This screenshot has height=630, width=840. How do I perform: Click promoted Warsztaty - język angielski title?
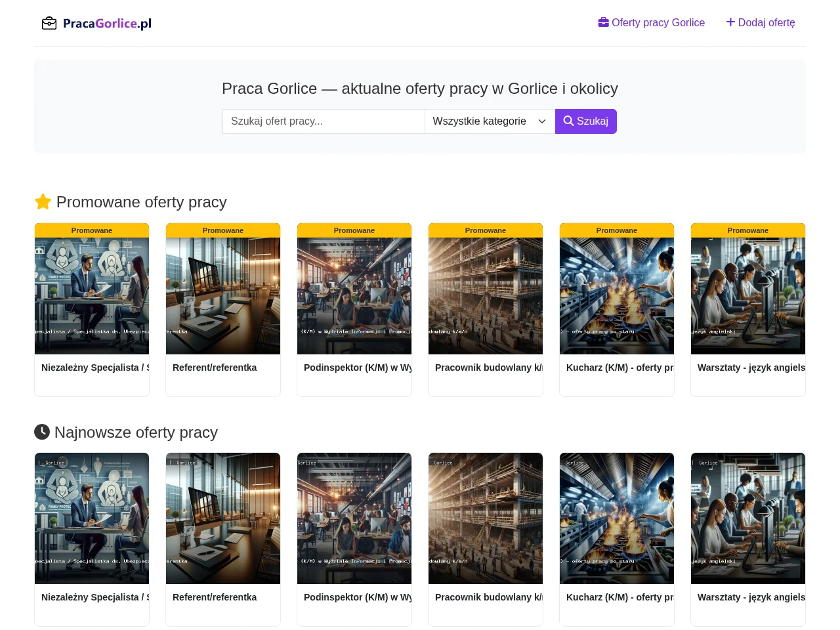point(751,367)
